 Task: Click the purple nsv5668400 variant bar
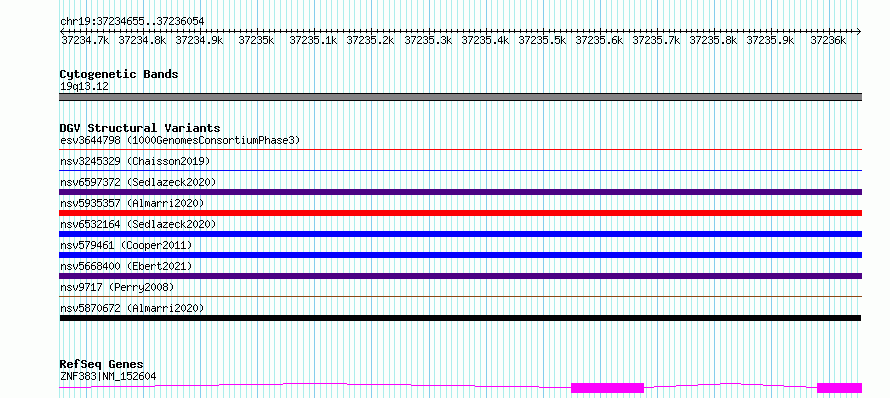[x=461, y=276]
